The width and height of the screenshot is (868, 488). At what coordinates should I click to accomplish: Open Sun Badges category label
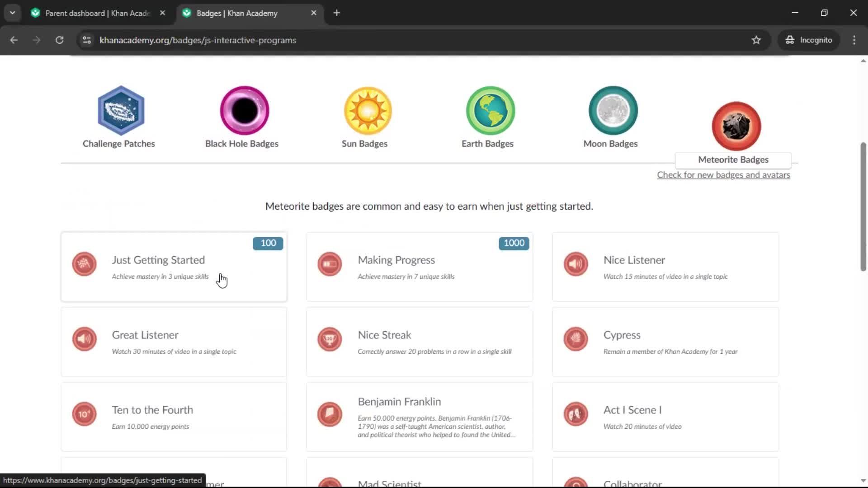[x=364, y=144]
